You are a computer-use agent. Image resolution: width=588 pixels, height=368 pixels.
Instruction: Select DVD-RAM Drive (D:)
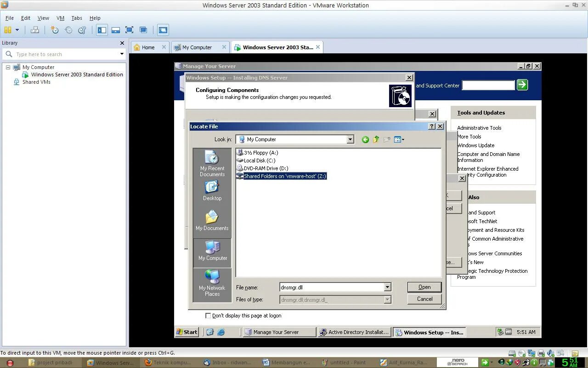[262, 168]
